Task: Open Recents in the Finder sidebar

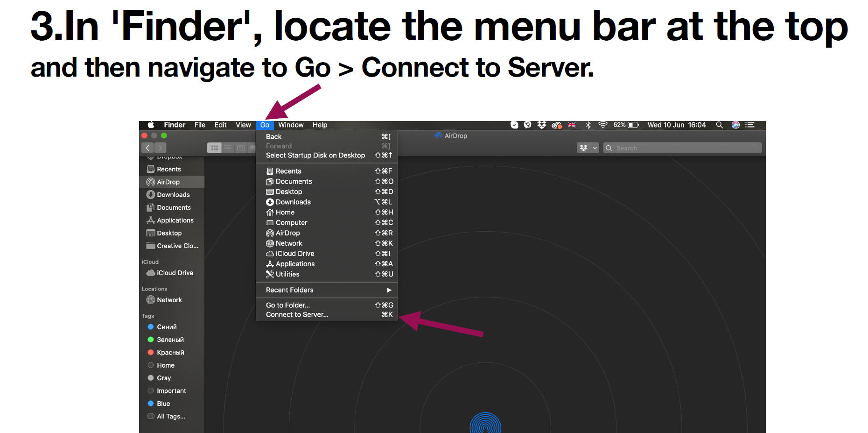Action: click(x=172, y=169)
